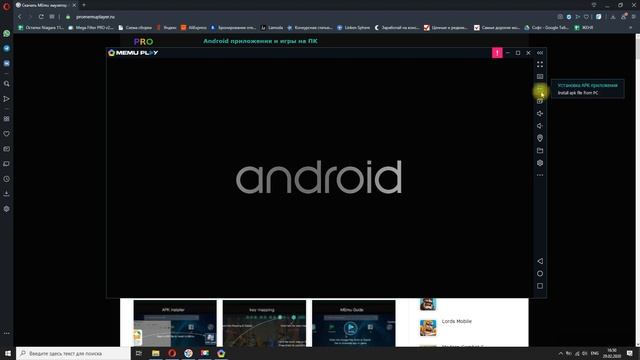Open history clock in Opera sidebar
640x360 pixels.
[7, 179]
